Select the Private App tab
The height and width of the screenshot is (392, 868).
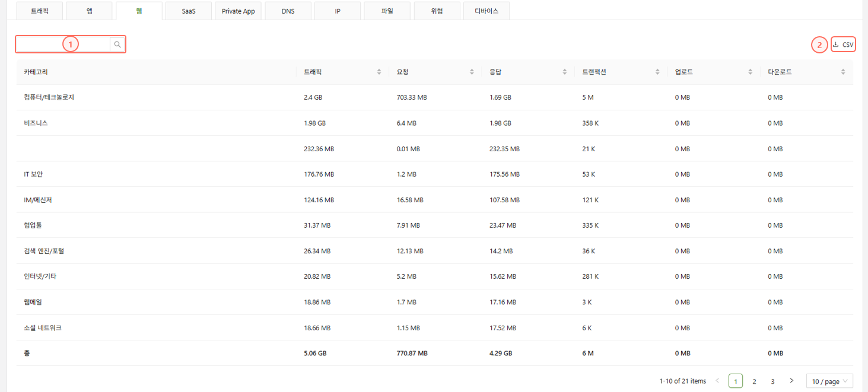coord(238,11)
